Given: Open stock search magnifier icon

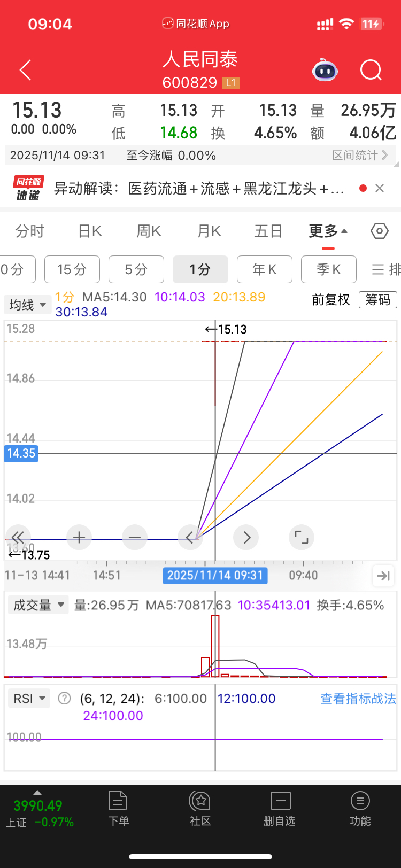Looking at the screenshot, I should pyautogui.click(x=371, y=70).
